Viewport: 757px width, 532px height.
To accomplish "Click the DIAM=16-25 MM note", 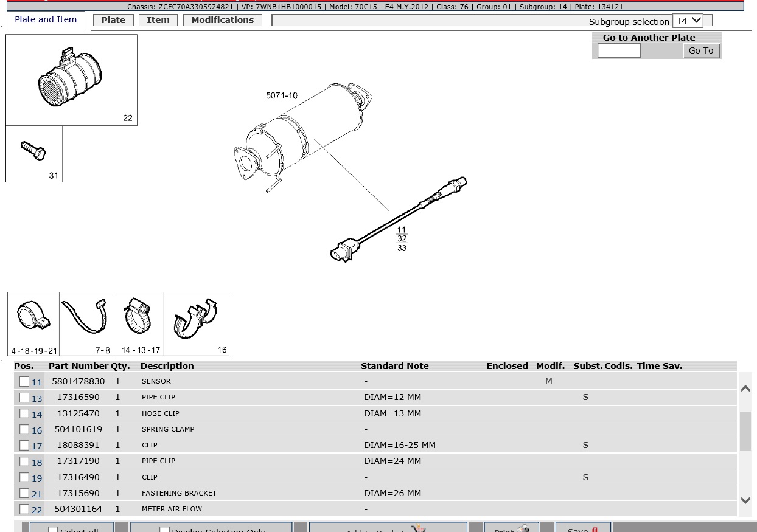I will (x=400, y=445).
